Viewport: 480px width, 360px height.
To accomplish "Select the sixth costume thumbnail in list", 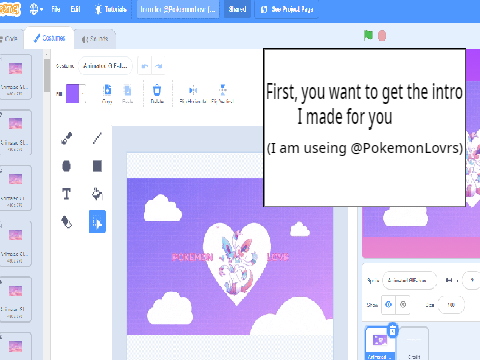I will [15, 346].
